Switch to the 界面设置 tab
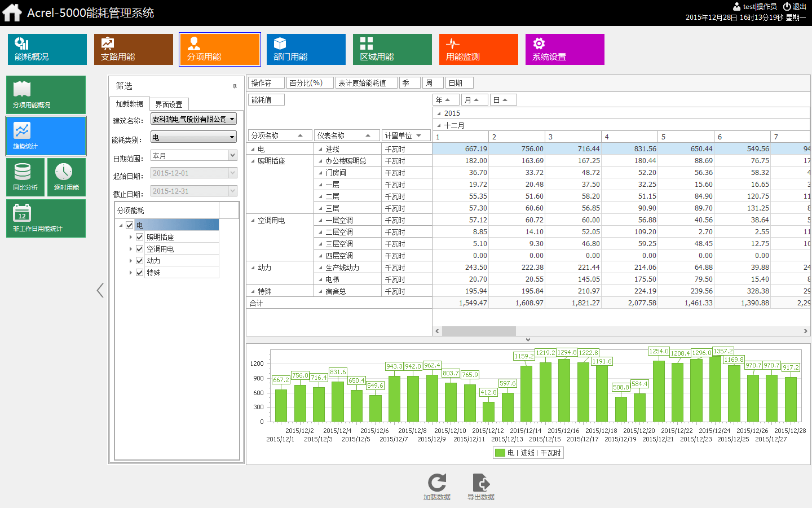812x508 pixels. [x=169, y=104]
